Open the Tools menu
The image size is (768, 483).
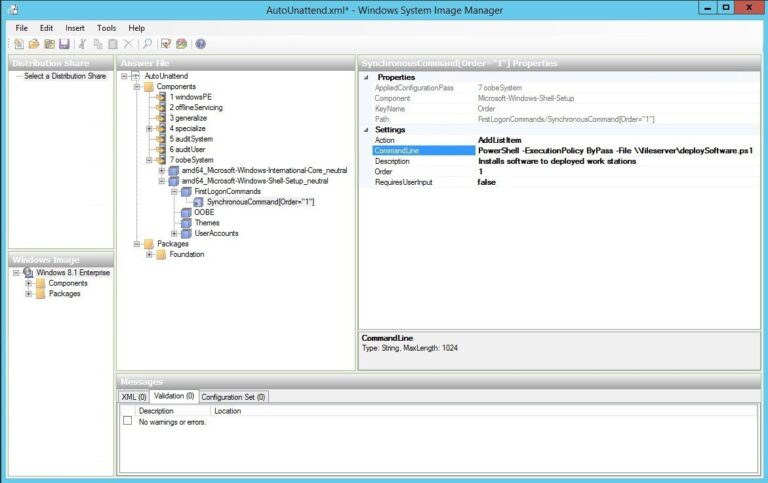click(x=106, y=28)
